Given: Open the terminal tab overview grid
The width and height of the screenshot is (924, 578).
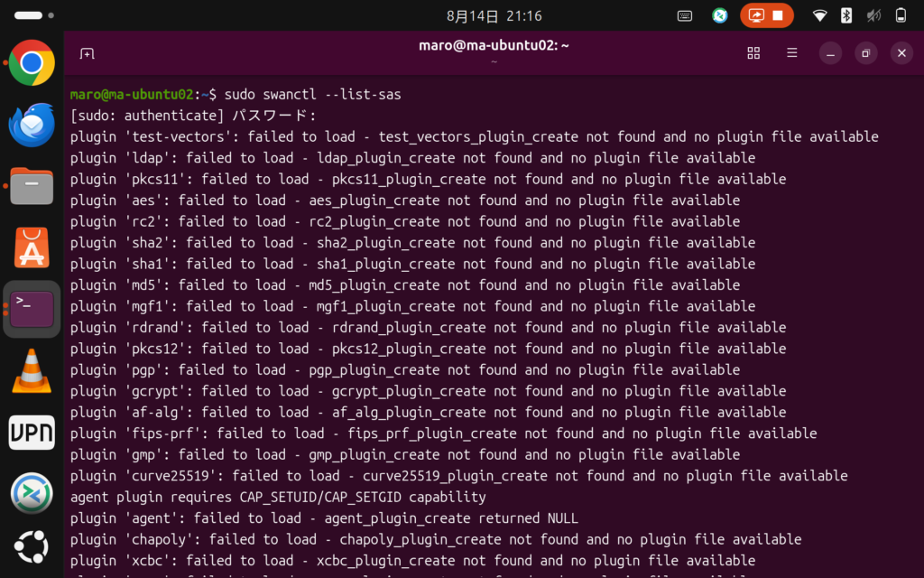Looking at the screenshot, I should coord(753,53).
